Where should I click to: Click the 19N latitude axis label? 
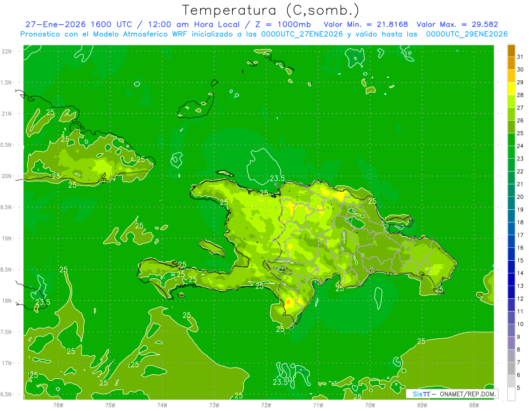pos(8,239)
